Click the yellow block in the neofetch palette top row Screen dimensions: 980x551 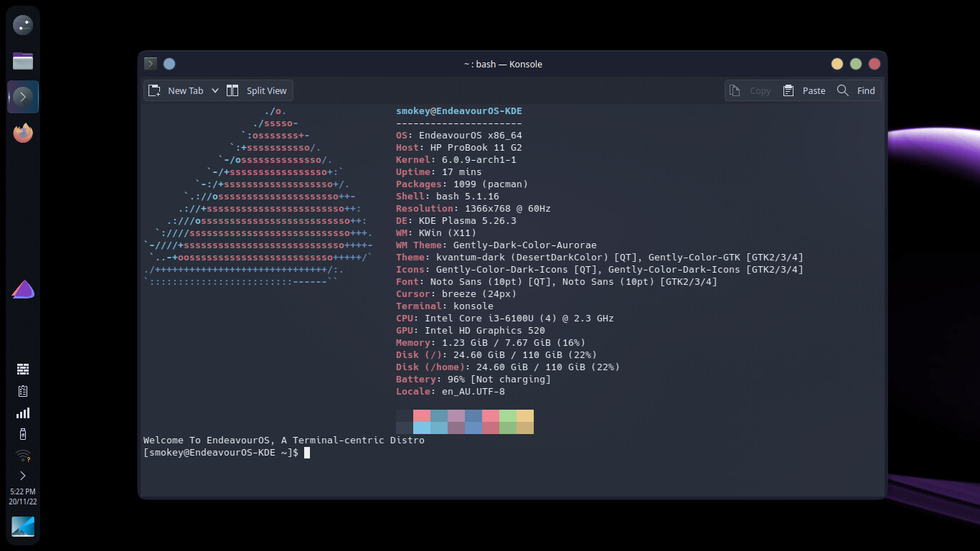(525, 416)
